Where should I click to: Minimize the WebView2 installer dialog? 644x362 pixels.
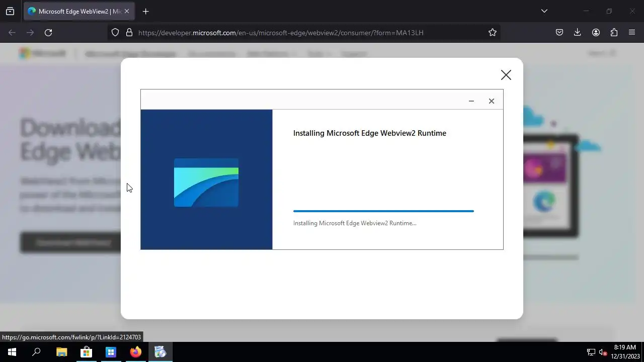click(x=471, y=101)
